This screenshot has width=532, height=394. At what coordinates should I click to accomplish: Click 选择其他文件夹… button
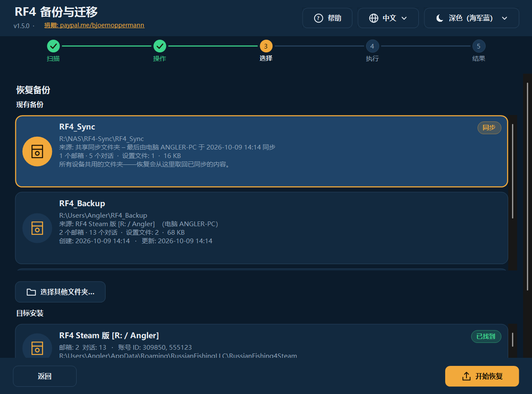(60, 292)
